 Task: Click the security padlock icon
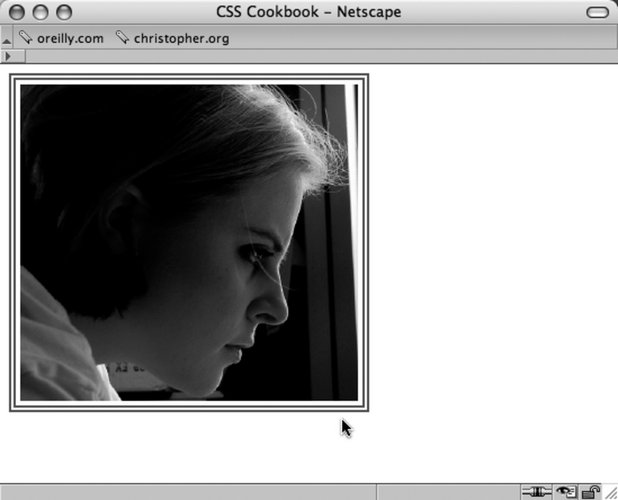(x=591, y=492)
